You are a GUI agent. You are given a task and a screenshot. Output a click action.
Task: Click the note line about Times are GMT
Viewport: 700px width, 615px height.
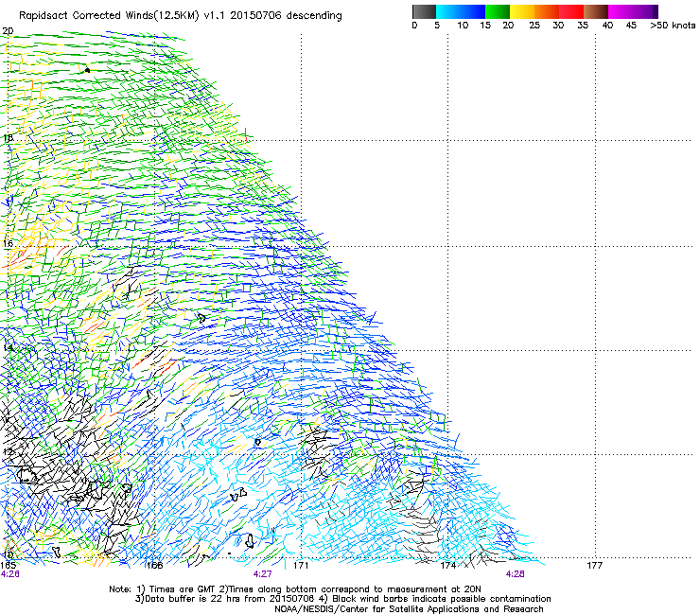click(295, 589)
